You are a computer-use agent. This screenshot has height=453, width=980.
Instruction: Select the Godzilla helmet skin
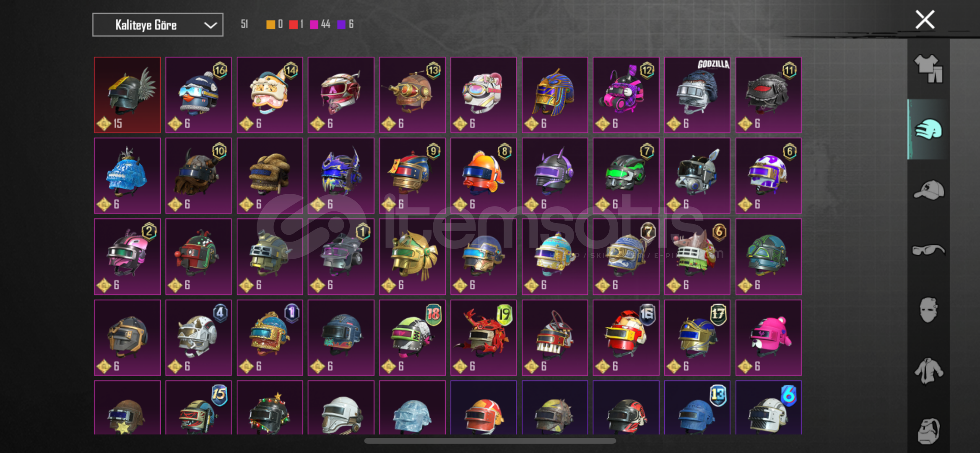697,95
